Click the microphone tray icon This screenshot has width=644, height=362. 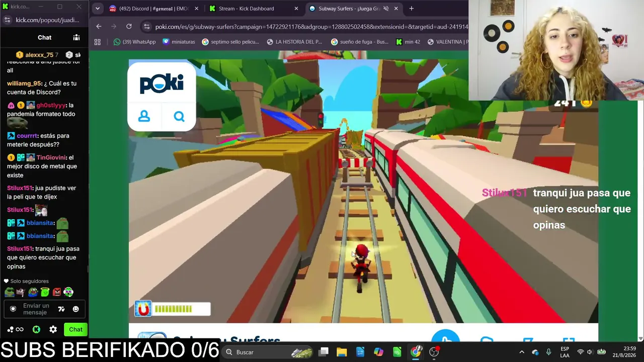[x=548, y=352]
